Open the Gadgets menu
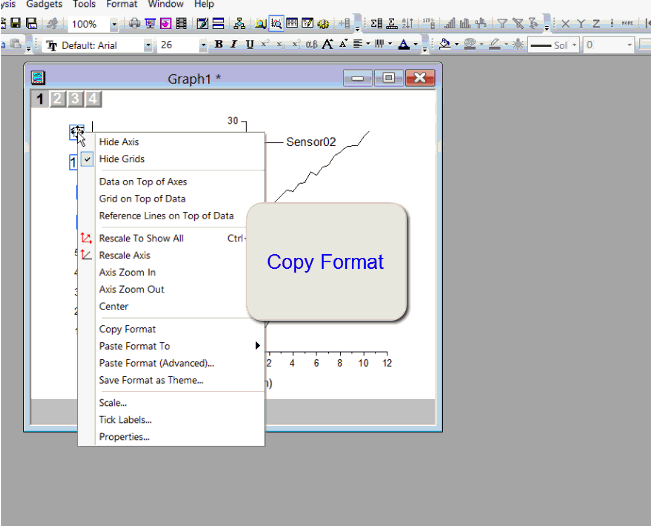 pyautogui.click(x=44, y=4)
